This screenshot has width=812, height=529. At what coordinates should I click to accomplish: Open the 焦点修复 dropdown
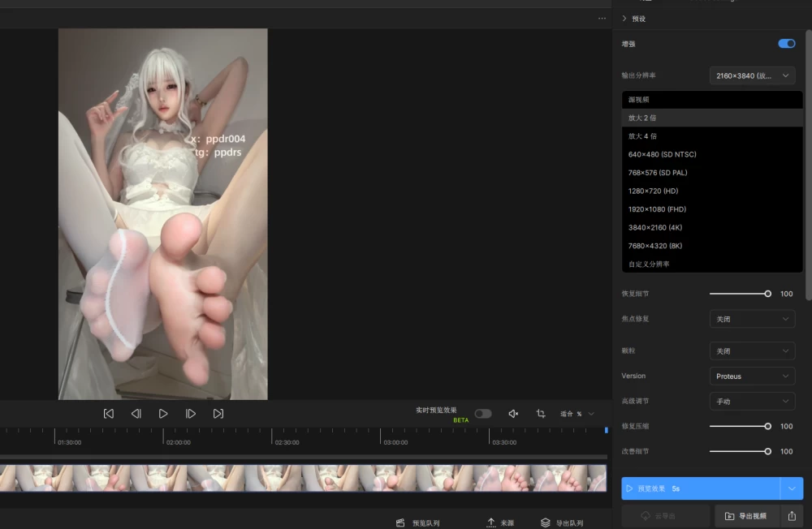pos(752,319)
